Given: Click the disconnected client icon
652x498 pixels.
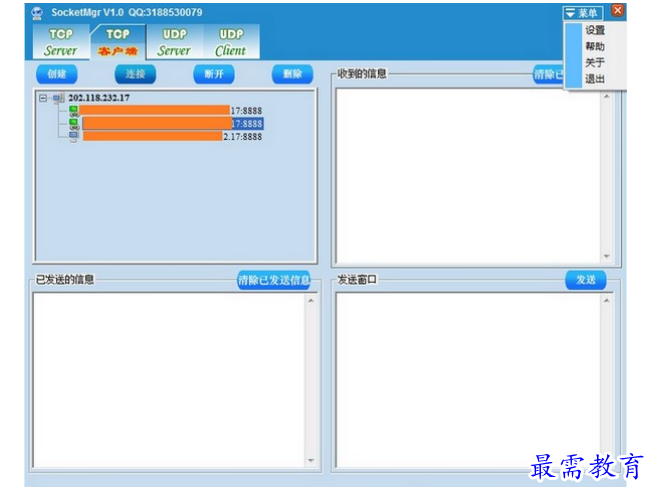Looking at the screenshot, I should click(x=74, y=137).
